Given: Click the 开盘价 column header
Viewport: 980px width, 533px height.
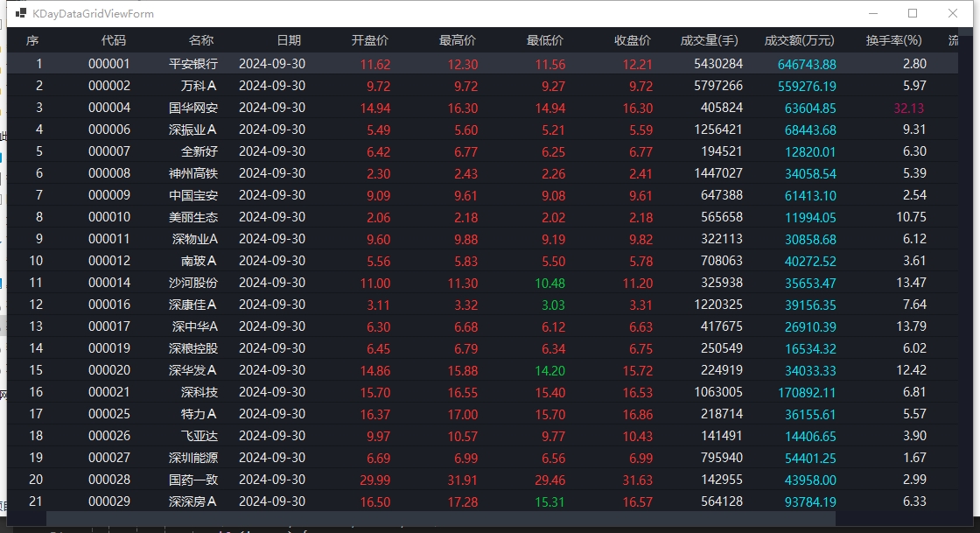Looking at the screenshot, I should click(x=370, y=40).
